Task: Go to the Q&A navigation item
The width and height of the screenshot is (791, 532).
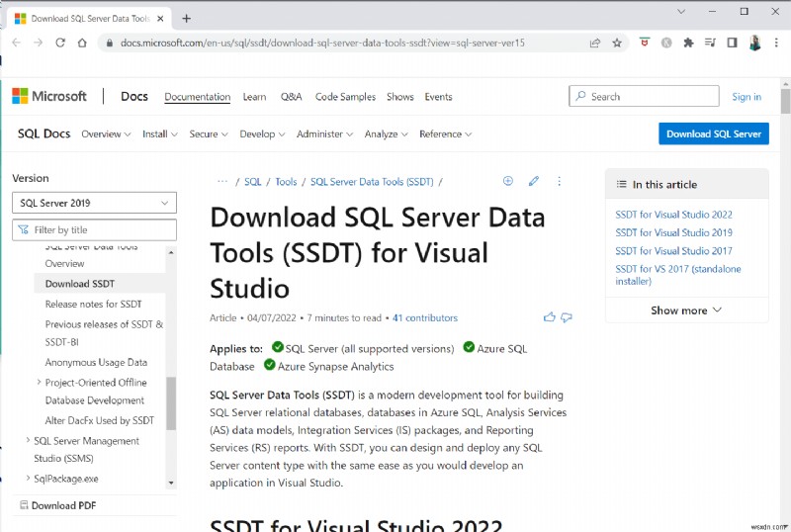Action: (291, 97)
